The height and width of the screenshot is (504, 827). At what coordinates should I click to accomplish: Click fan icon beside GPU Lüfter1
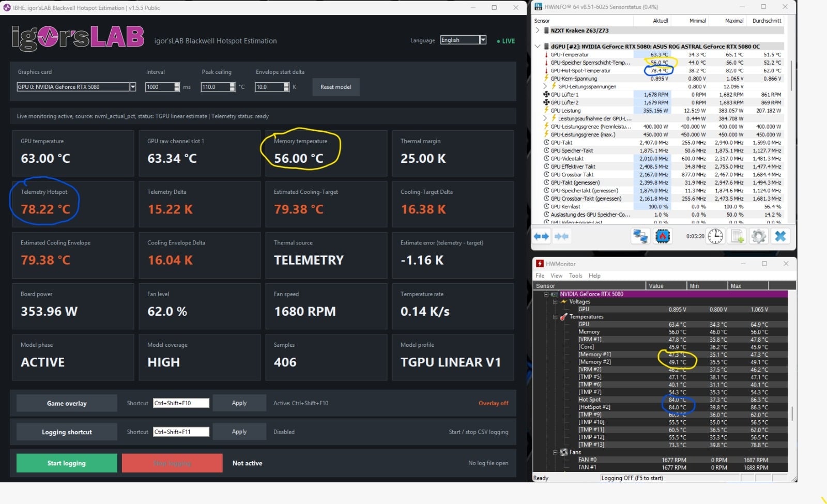pyautogui.click(x=546, y=95)
